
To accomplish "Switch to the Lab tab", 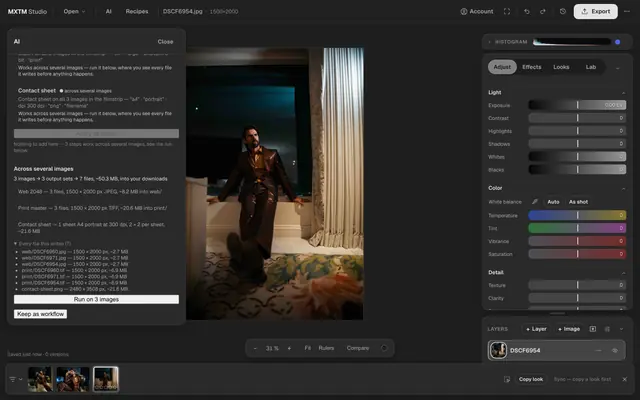I will tap(591, 67).
